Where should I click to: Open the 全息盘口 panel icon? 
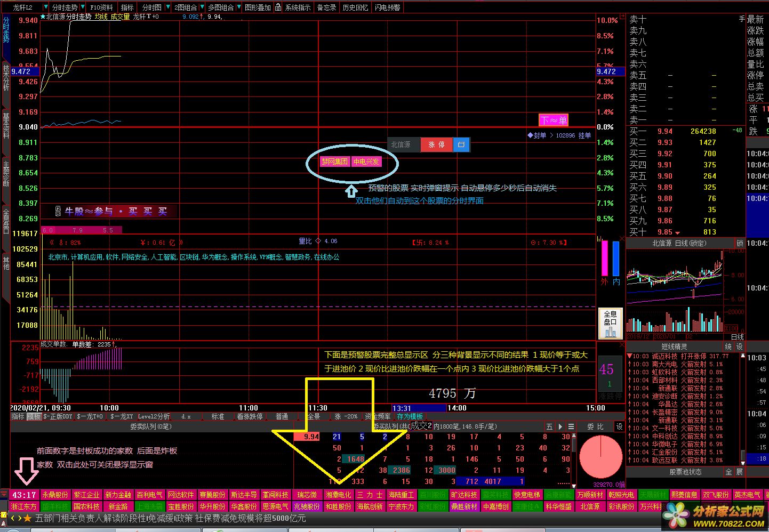point(610,324)
